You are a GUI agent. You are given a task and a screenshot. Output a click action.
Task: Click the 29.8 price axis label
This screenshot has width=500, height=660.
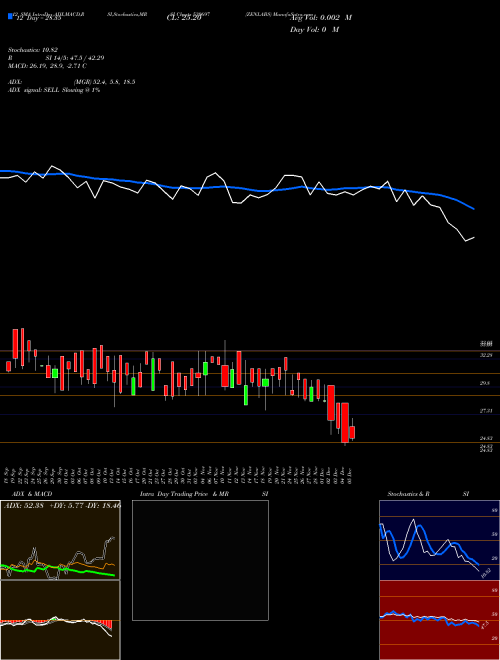pyautogui.click(x=485, y=383)
